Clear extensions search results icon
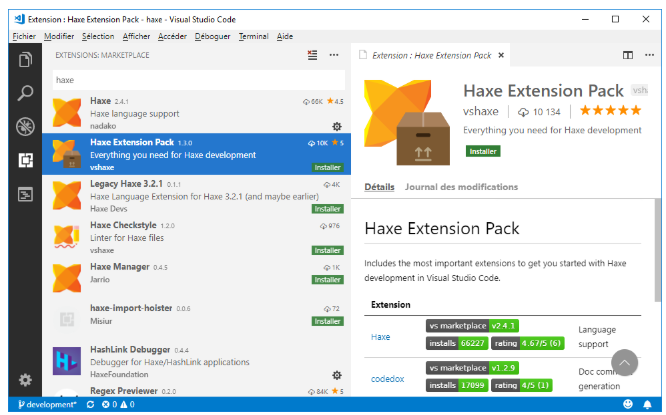The height and width of the screenshot is (415, 666). [313, 55]
